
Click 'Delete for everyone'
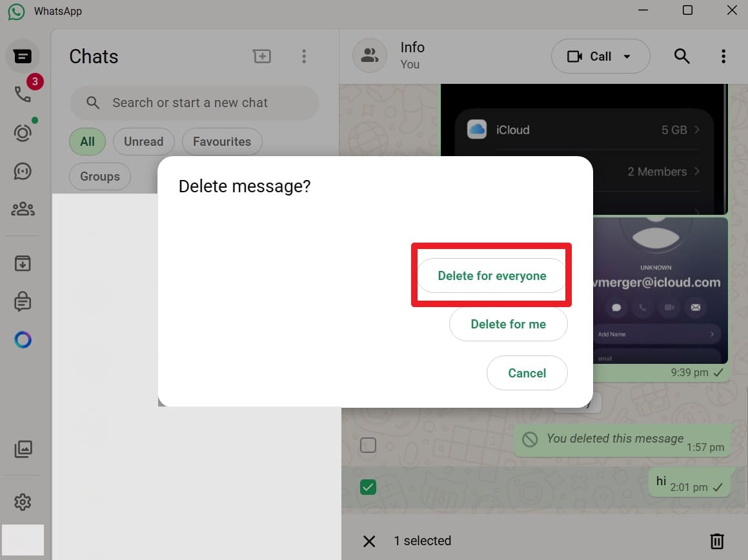pos(491,275)
